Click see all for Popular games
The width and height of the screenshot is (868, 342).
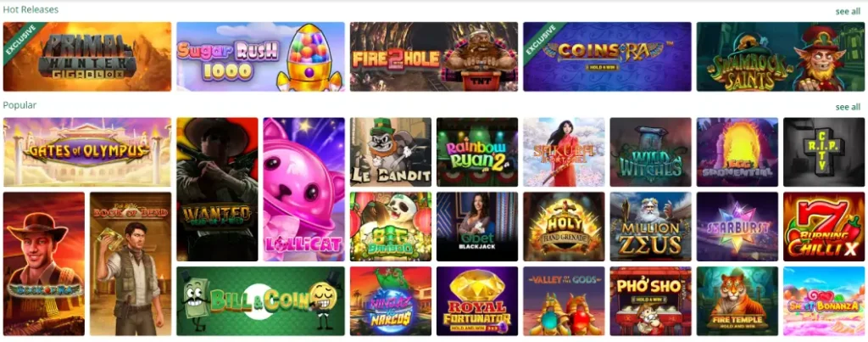848,106
